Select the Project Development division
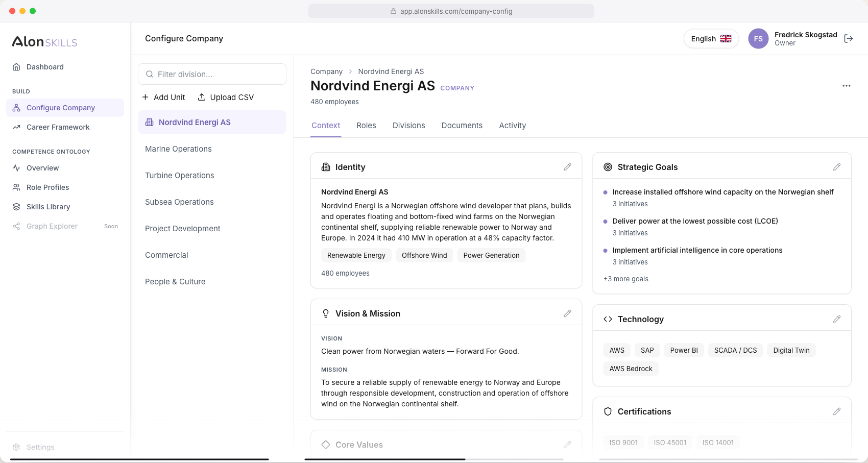 [212, 229]
